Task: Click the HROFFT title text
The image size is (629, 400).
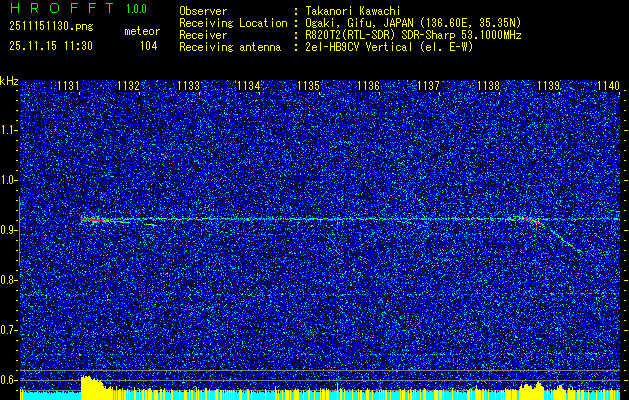Action: coord(62,8)
